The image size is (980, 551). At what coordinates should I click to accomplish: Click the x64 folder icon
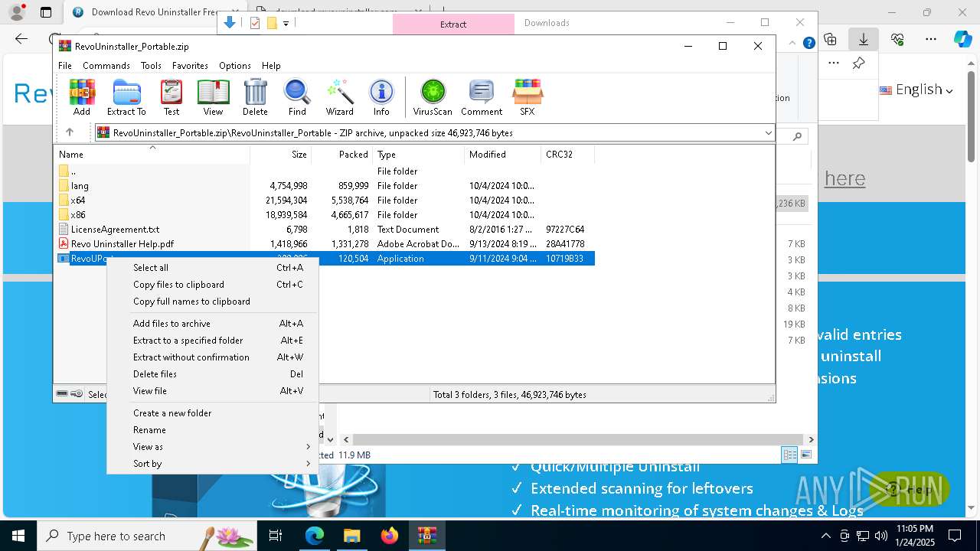[x=64, y=201]
